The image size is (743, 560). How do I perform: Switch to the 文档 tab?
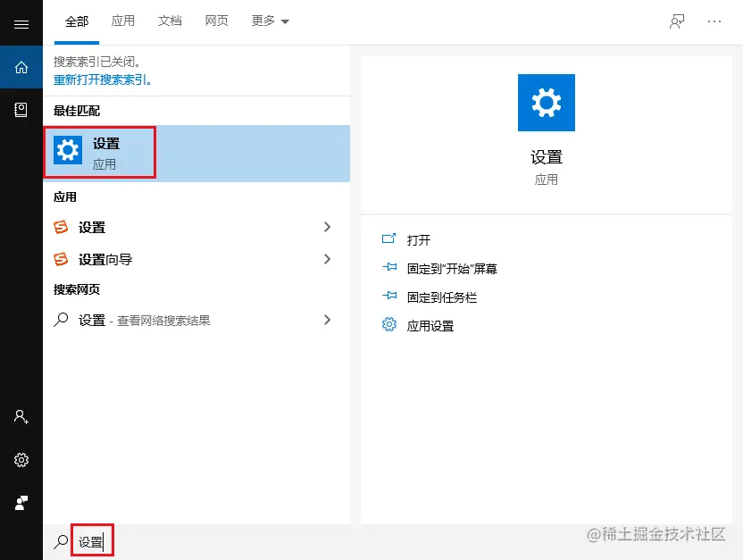(170, 21)
